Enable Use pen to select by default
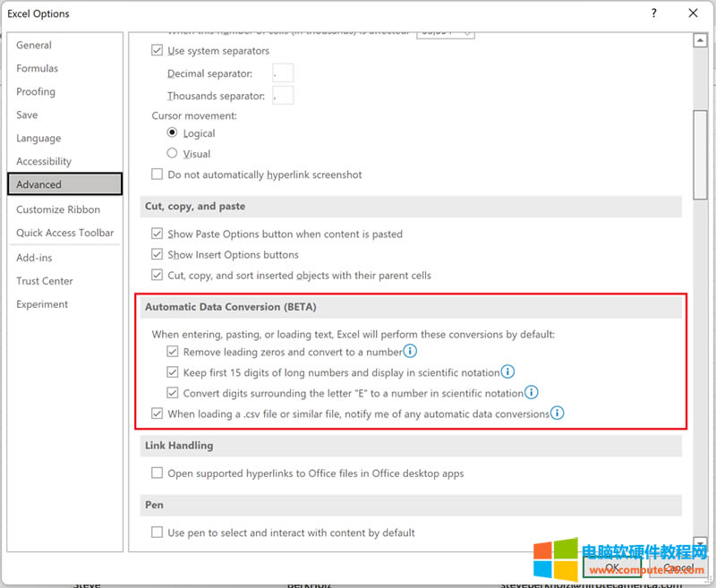This screenshot has height=588, width=716. pyautogui.click(x=158, y=533)
